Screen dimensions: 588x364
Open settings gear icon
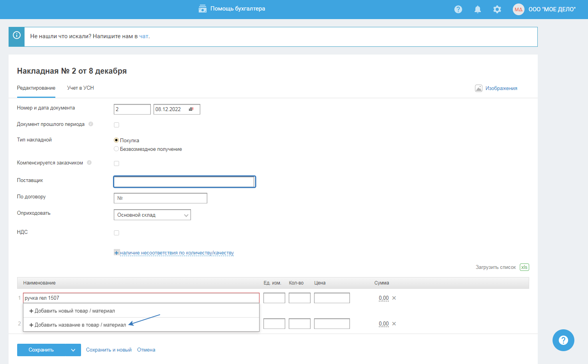[497, 9]
